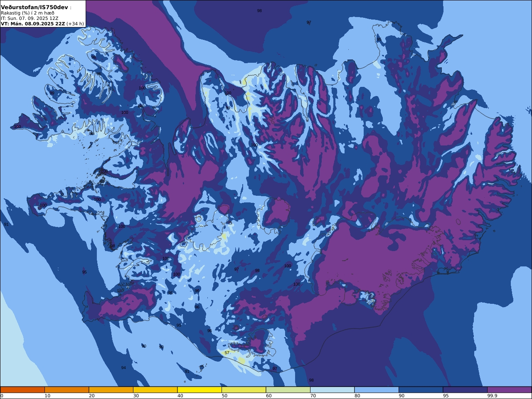
Task: Click the dark orange 0–10 legend swatch
Action: 22,390
